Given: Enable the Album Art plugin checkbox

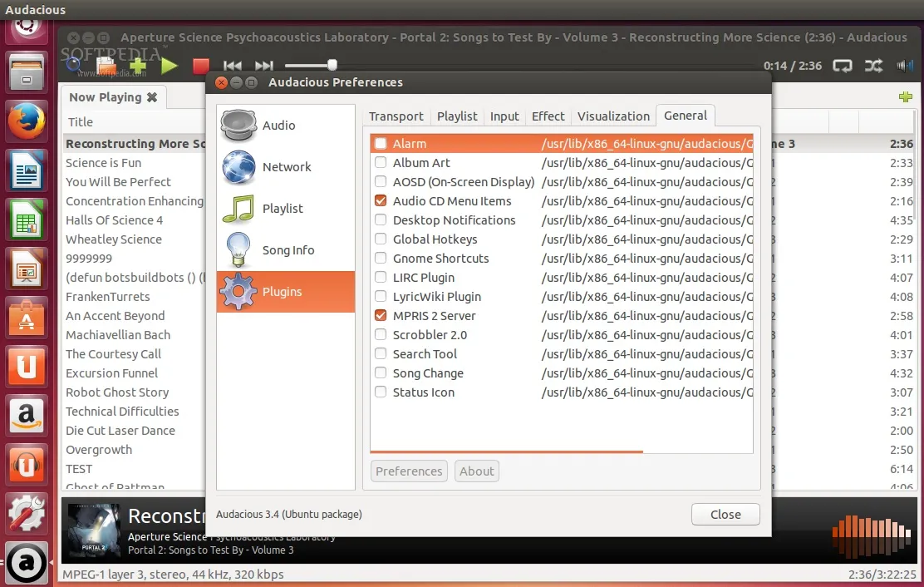Looking at the screenshot, I should 381,163.
